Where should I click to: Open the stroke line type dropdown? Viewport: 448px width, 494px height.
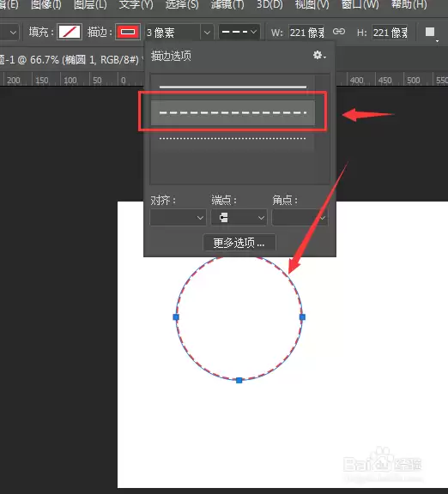tap(239, 32)
